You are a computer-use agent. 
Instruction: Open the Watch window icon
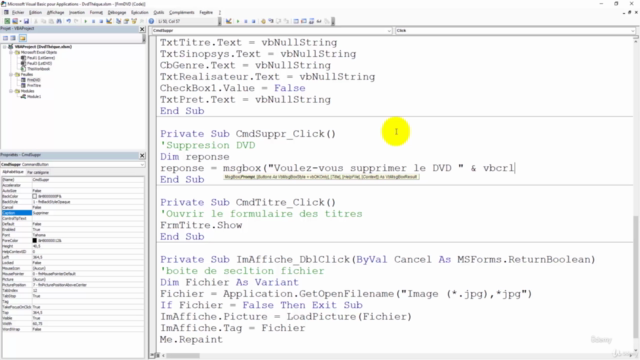coord(311,21)
